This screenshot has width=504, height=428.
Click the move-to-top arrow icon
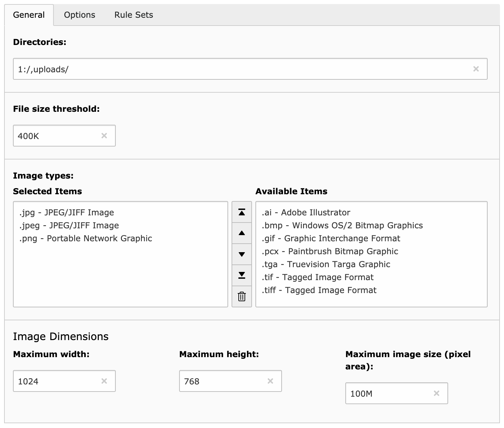242,212
